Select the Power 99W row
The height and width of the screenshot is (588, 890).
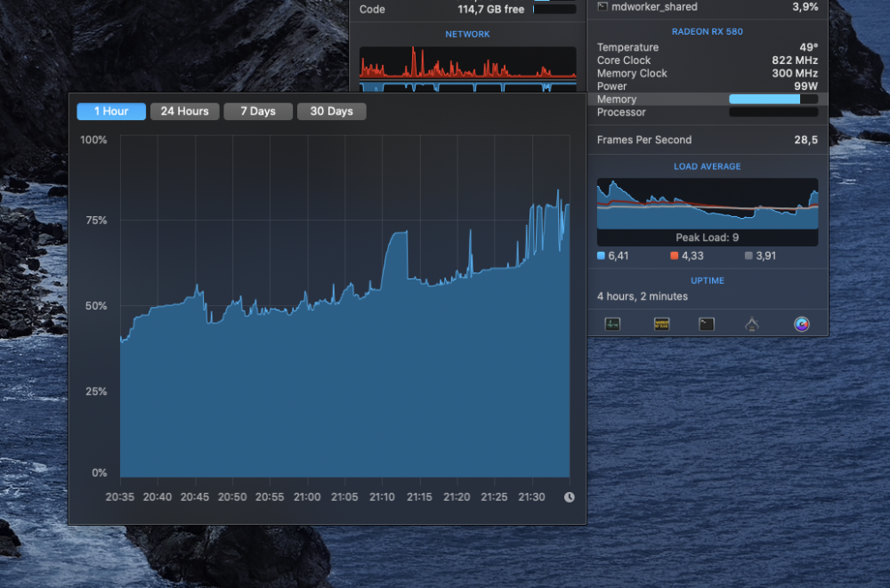tap(708, 86)
